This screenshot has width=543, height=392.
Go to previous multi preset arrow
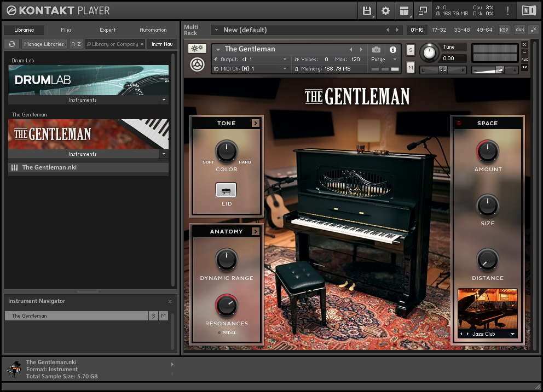click(x=388, y=30)
